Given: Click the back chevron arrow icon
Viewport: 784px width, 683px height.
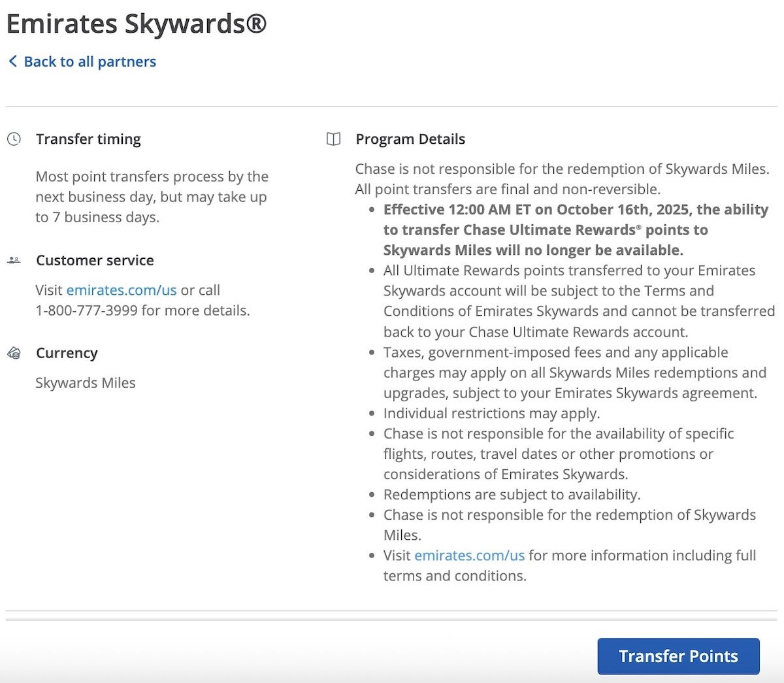Looking at the screenshot, I should click(12, 61).
